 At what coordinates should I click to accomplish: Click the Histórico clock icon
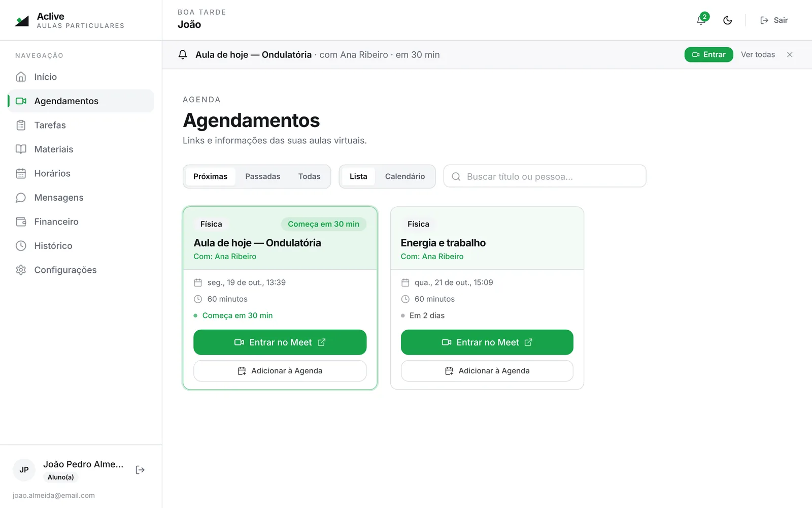coord(21,246)
